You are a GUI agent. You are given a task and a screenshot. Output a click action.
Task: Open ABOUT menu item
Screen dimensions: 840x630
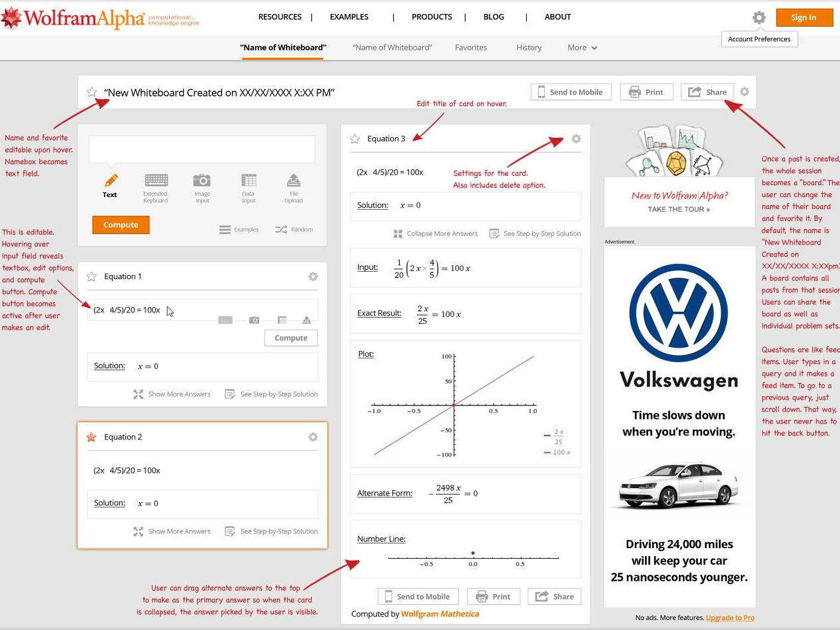pyautogui.click(x=558, y=17)
